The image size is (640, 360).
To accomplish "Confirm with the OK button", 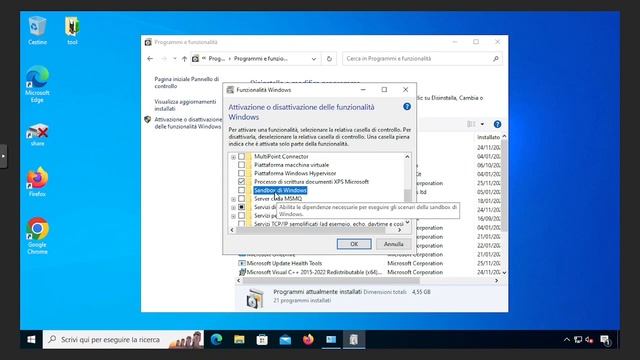I will click(x=354, y=244).
